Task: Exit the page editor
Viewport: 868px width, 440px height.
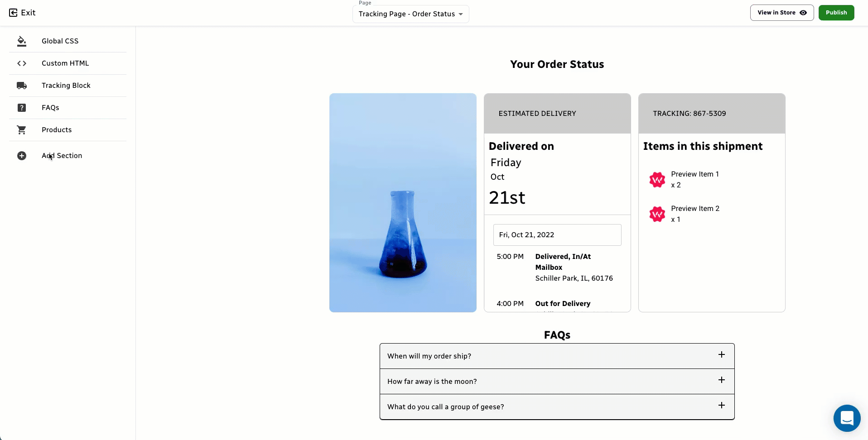Action: [x=22, y=13]
